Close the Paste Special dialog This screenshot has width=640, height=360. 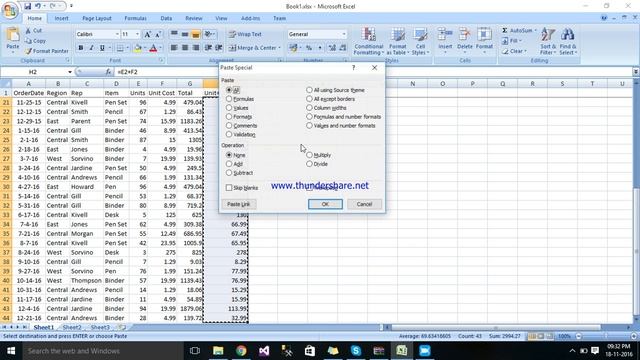(x=374, y=68)
